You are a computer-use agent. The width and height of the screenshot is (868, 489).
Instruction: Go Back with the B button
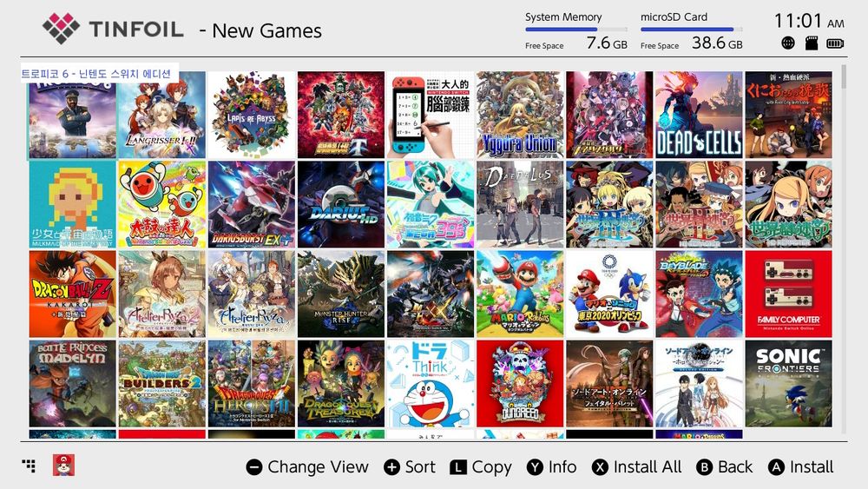[725, 467]
